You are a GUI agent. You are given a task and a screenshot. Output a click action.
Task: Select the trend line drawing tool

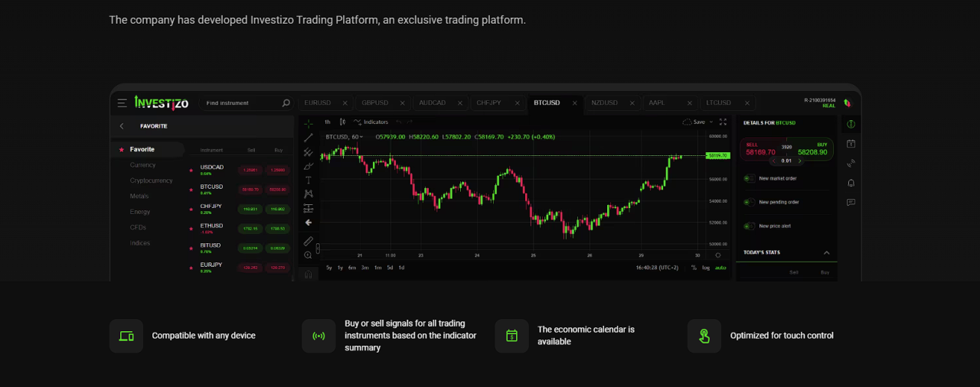point(309,138)
